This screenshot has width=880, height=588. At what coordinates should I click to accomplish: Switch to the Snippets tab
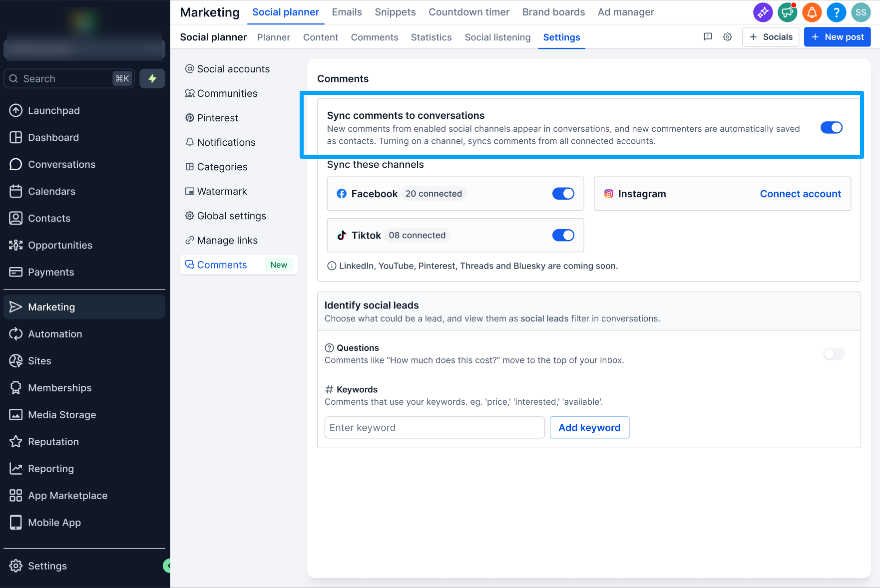tap(395, 12)
